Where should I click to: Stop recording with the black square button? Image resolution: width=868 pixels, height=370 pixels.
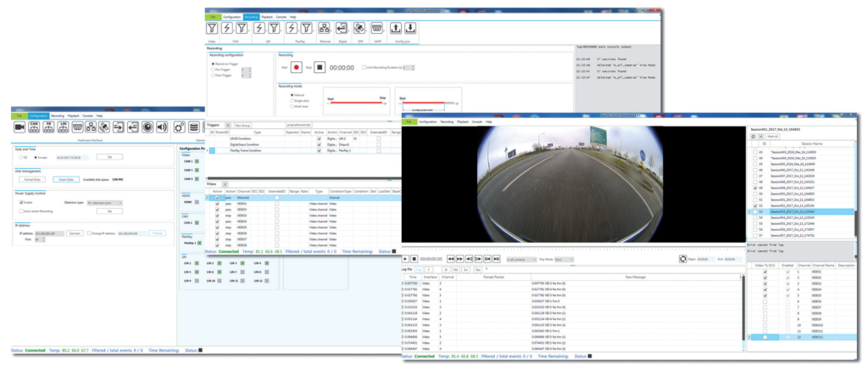(320, 68)
